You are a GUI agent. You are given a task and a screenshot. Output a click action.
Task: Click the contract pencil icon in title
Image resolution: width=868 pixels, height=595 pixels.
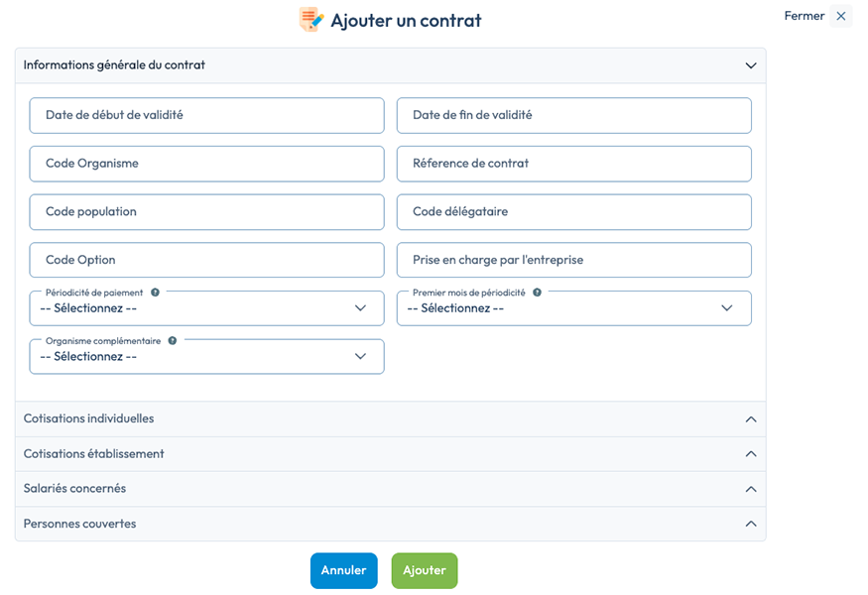[311, 20]
